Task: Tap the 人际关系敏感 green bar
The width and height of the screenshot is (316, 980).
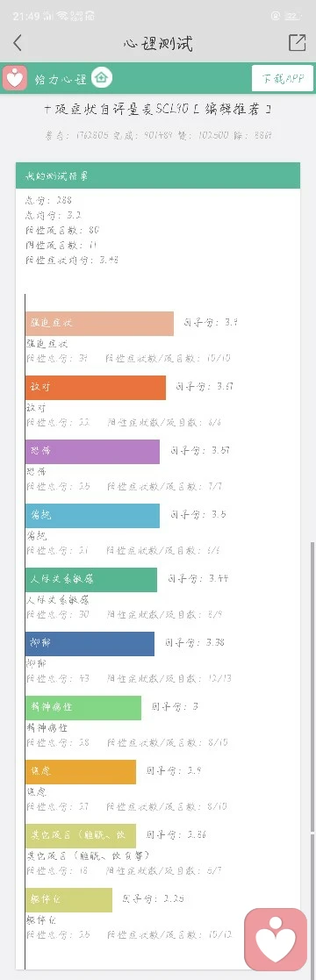Action: tap(91, 579)
